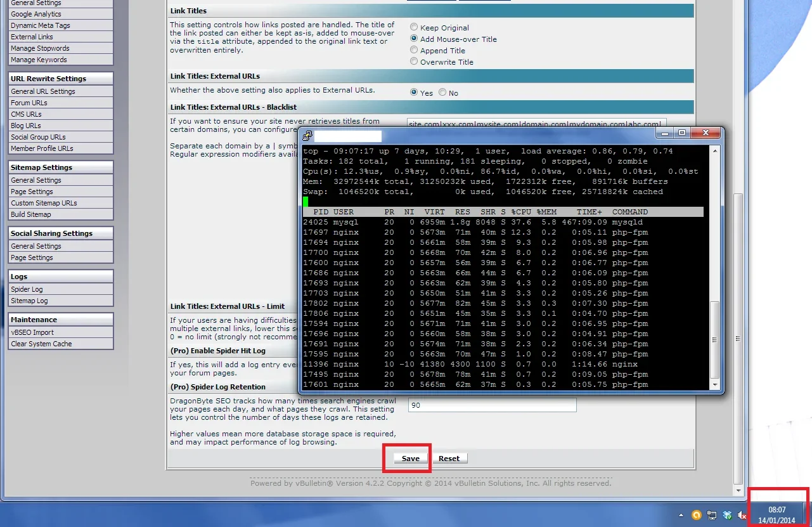Click the Social Sharing Settings sidebar heading
Screen dimensions: 812x527
pos(51,233)
